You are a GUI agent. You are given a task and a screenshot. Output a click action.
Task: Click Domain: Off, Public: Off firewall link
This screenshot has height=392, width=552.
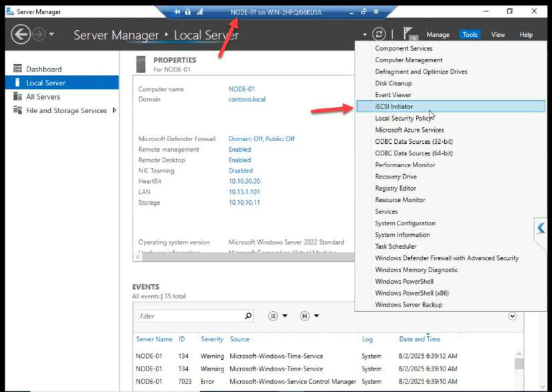[x=261, y=138]
